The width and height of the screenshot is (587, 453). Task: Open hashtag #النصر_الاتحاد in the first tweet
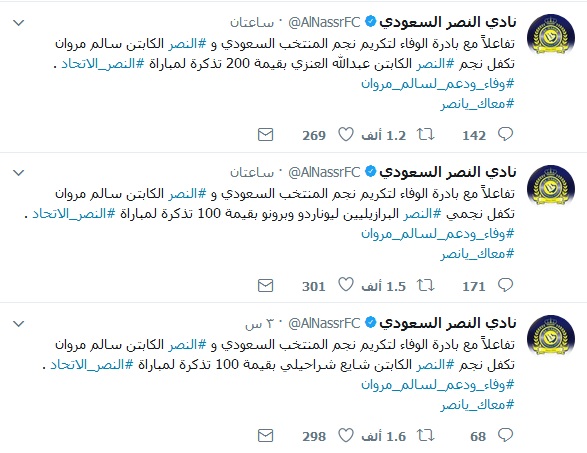103,64
